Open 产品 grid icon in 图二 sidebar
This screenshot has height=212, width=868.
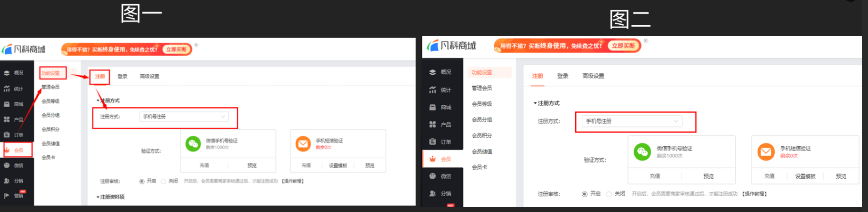click(432, 125)
